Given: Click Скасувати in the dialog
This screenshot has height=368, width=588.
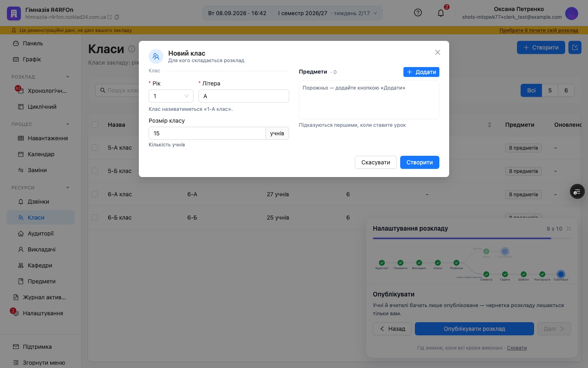Looking at the screenshot, I should click(x=376, y=162).
